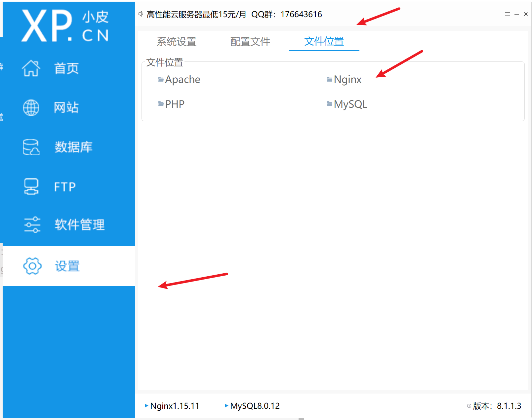This screenshot has width=532, height=420.
Task: Switch to the 系统设置 tab
Action: click(x=177, y=42)
